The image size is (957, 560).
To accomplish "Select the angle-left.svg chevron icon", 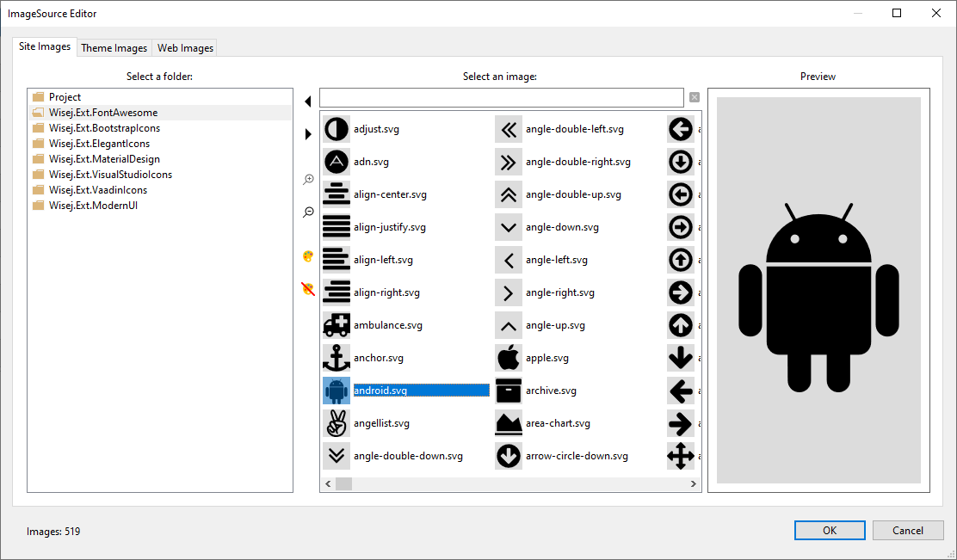I will click(x=509, y=260).
